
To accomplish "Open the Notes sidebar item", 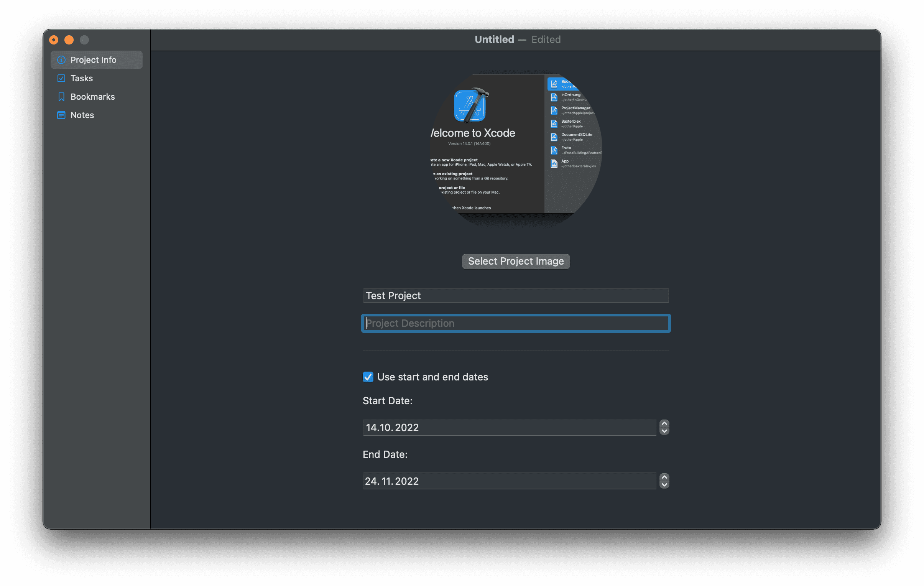I will [96, 115].
